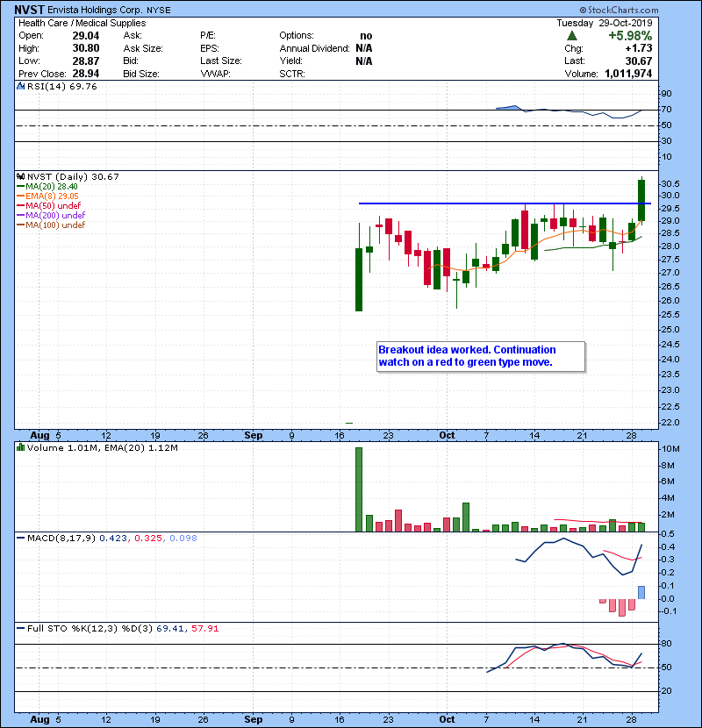Click the stochastic %D value 57.91
Screen dimensions: 702x728
tap(204, 629)
